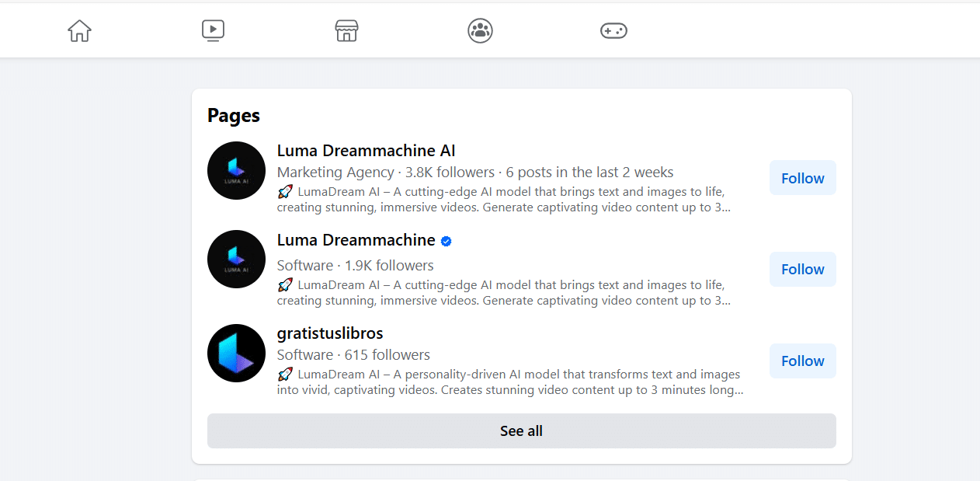Open the Gaming controller icon

tap(613, 31)
